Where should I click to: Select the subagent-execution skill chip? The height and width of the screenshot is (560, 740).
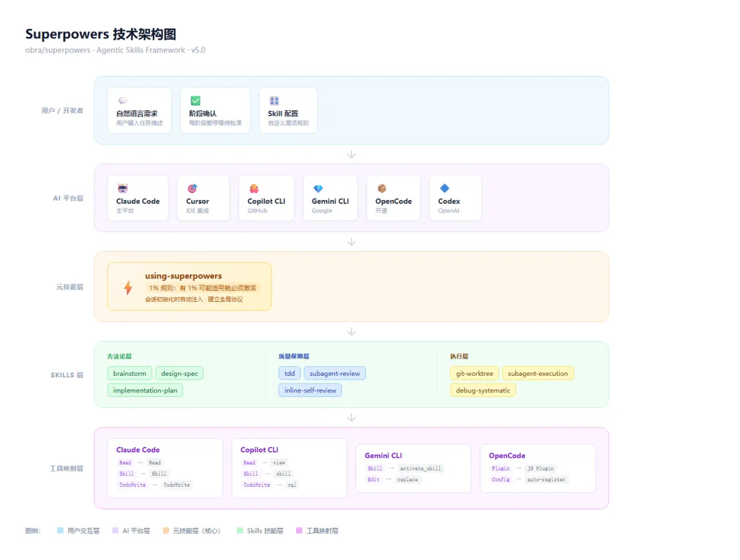coord(538,373)
